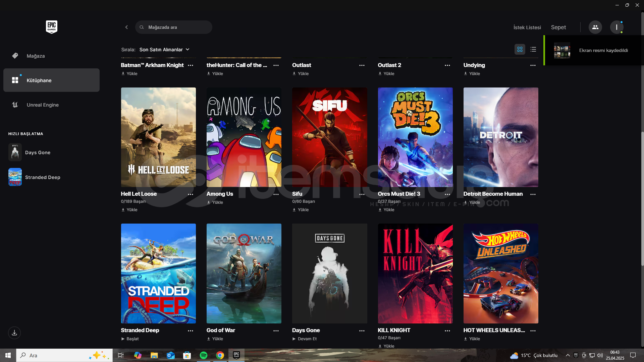Open options menu for God of War
This screenshot has width=644, height=362.
click(276, 331)
